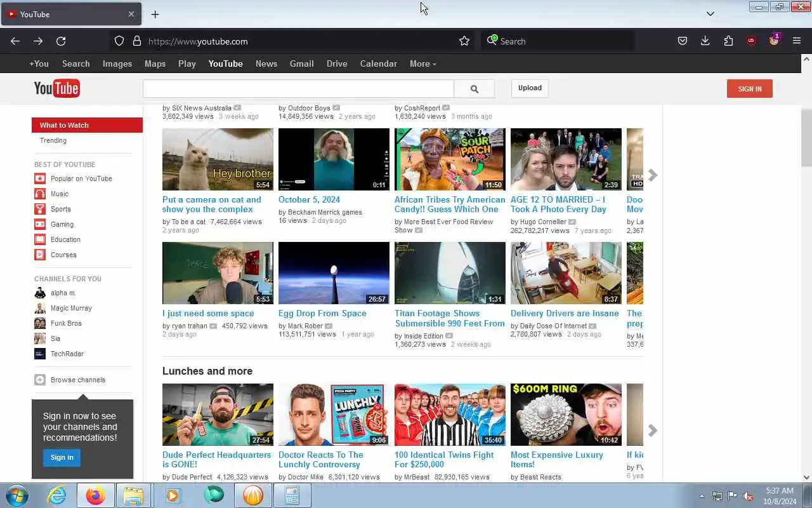Click the Music sidebar icon
Viewport: 812px width, 508px height.
[x=40, y=194]
